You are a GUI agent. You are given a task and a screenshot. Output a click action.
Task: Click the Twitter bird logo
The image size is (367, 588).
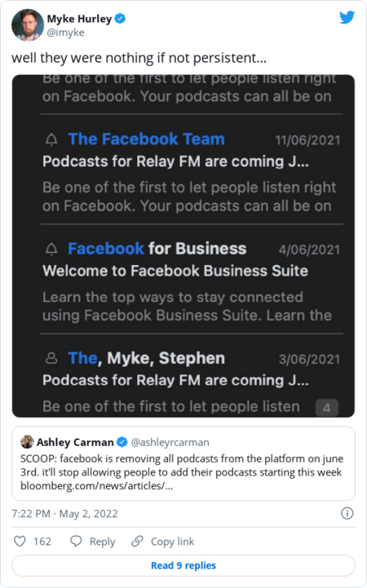[x=347, y=17]
